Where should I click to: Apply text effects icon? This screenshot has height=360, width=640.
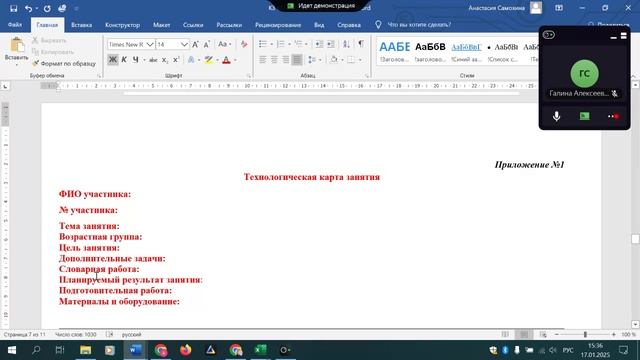point(191,60)
